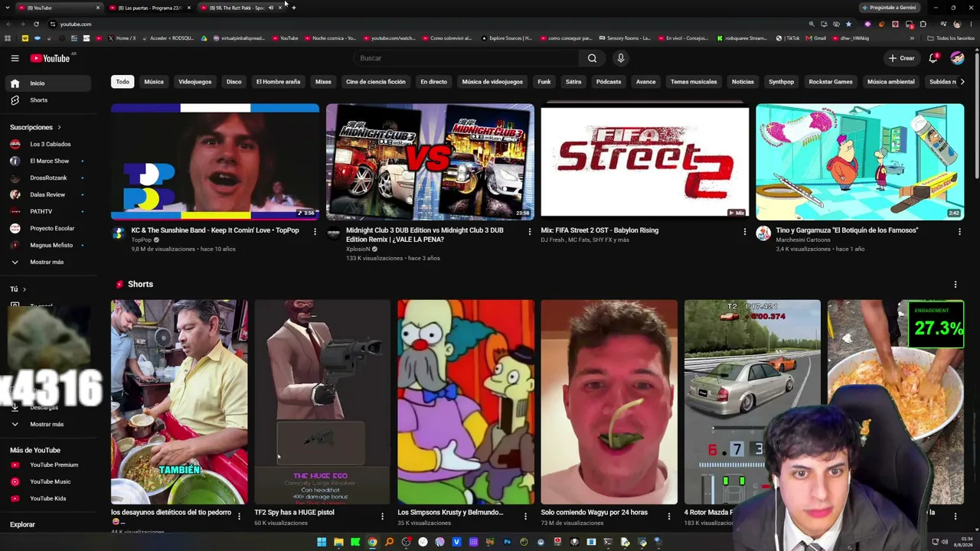Select the Pódcasts chip
Image resolution: width=980 pixels, height=551 pixels.
pyautogui.click(x=609, y=82)
